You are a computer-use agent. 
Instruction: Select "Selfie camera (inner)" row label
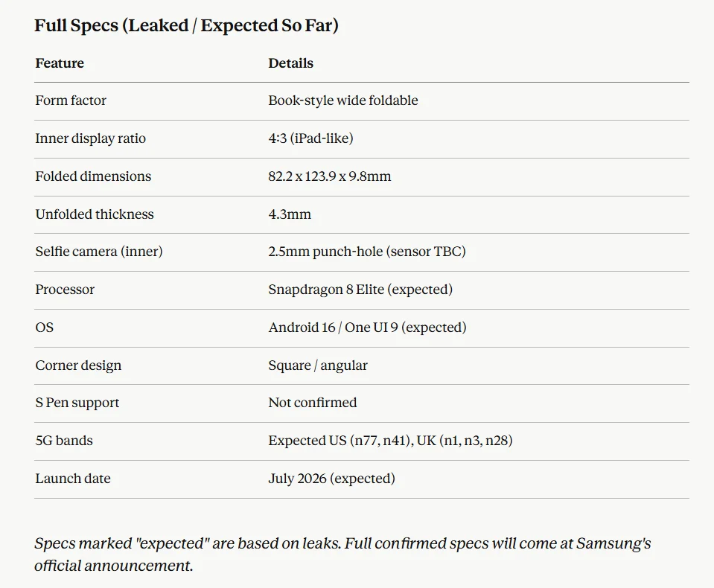(x=99, y=252)
